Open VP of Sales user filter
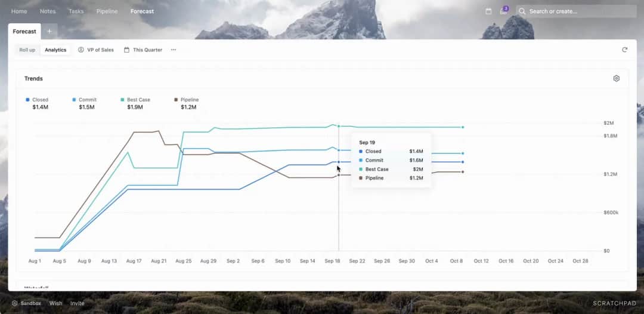The height and width of the screenshot is (314, 644). 95,50
